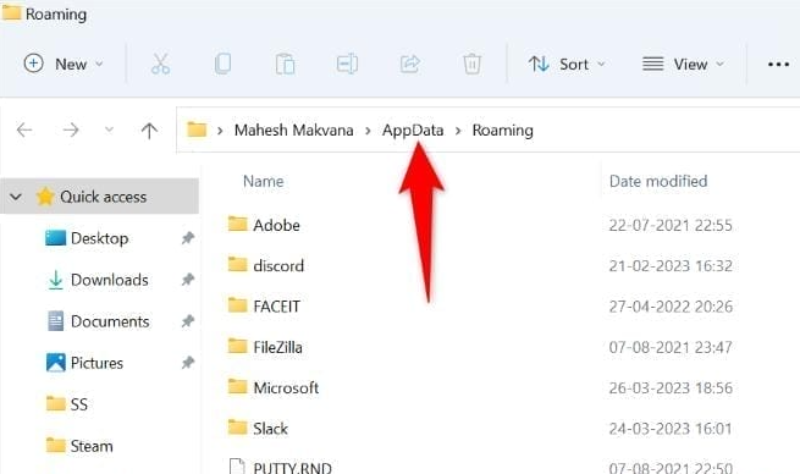Collapse the Quick access tree chevron
Screen dimensions: 800x474
[16, 196]
